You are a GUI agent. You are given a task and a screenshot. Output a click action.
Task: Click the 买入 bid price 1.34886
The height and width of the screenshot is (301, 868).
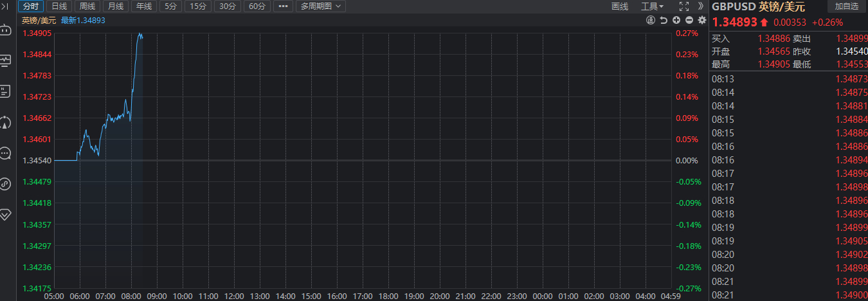tap(773, 39)
